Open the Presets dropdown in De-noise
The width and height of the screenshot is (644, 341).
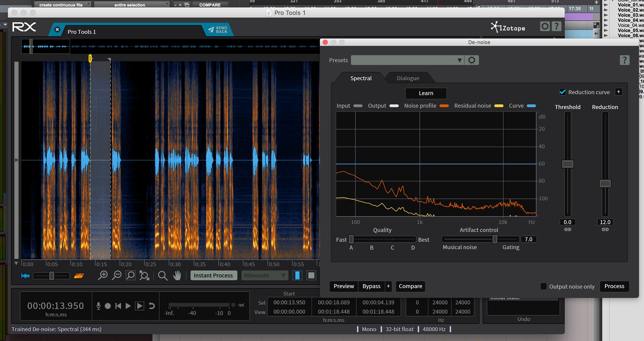click(408, 60)
